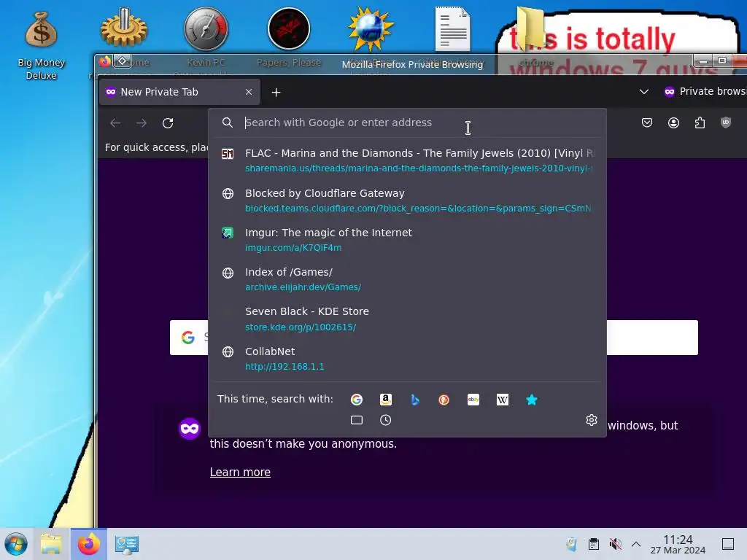Open FLAC Marina and the Diamonds suggestion
The image size is (747, 560).
407,160
